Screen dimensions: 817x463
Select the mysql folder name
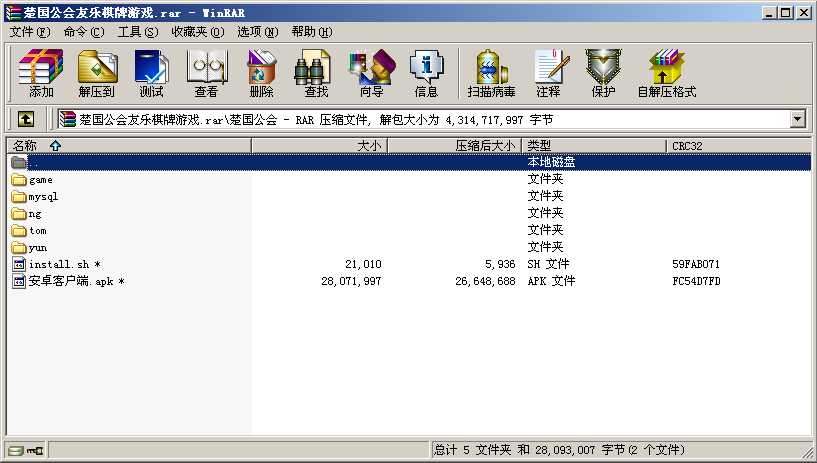click(43, 197)
